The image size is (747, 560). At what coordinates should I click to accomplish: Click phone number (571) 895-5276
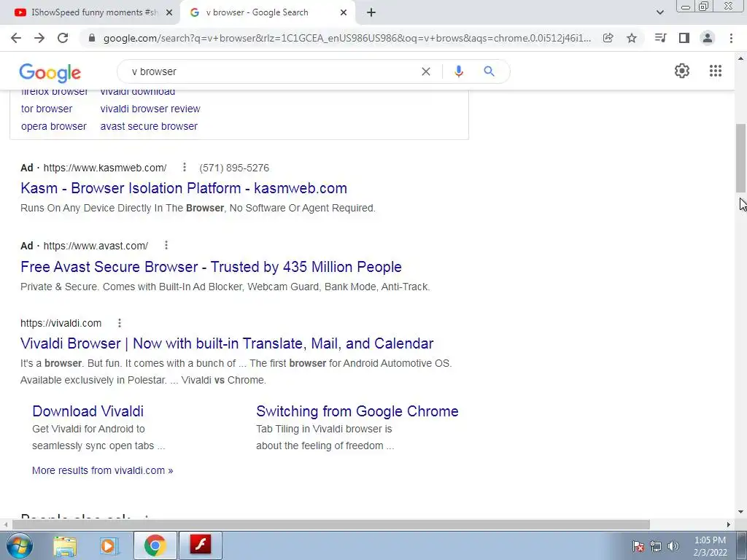[234, 168]
